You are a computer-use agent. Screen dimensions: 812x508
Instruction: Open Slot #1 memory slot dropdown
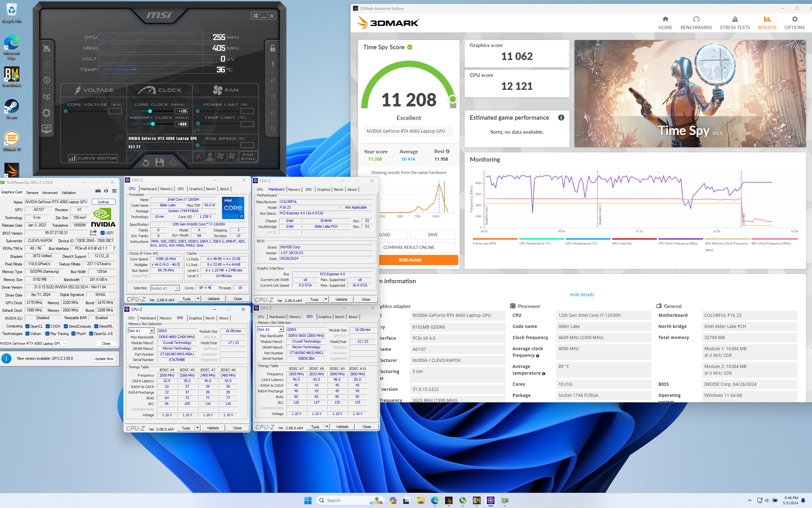141,331
